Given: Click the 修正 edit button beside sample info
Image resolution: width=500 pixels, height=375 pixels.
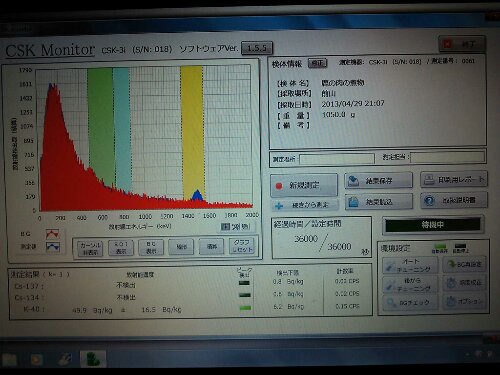Looking at the screenshot, I should [x=317, y=63].
